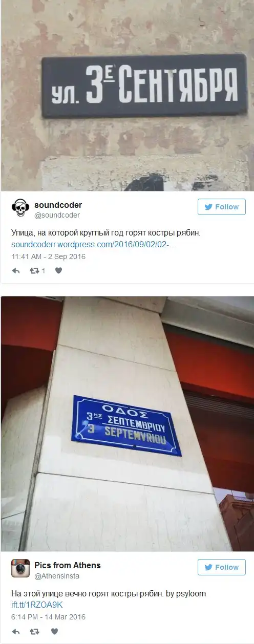This screenshot has height=644, width=254.
Task: Follow Pics from Athens
Action: point(222,567)
